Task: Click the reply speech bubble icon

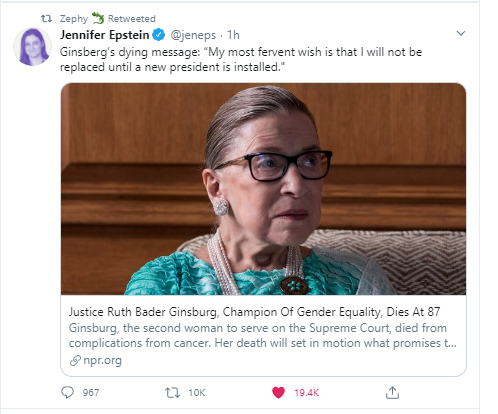Action: click(67, 392)
